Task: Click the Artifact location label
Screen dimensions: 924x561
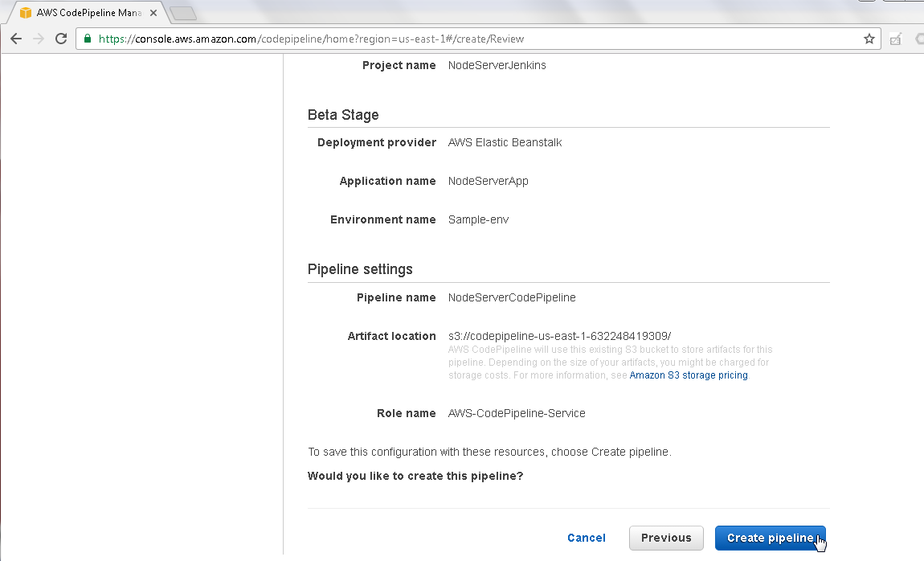Action: coord(391,336)
